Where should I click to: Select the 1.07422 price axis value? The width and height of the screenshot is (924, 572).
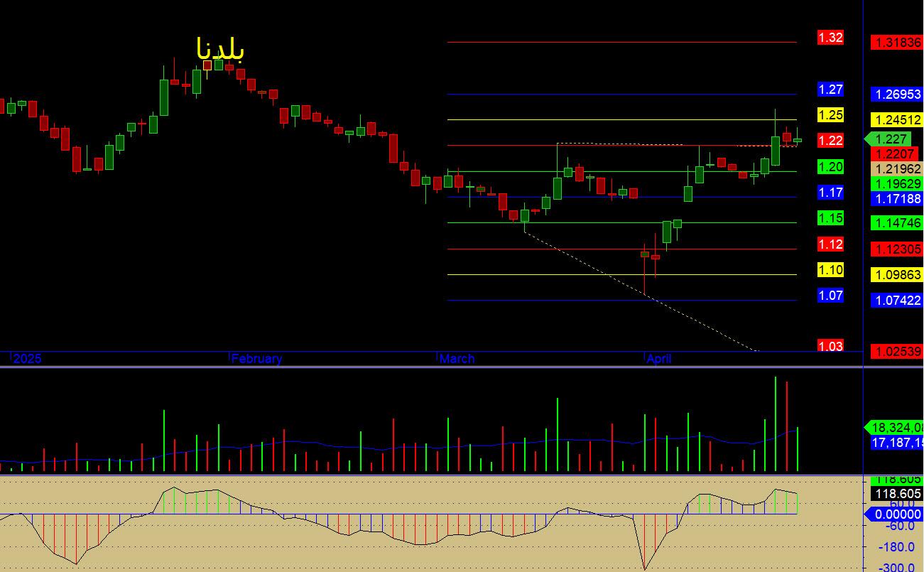[897, 301]
